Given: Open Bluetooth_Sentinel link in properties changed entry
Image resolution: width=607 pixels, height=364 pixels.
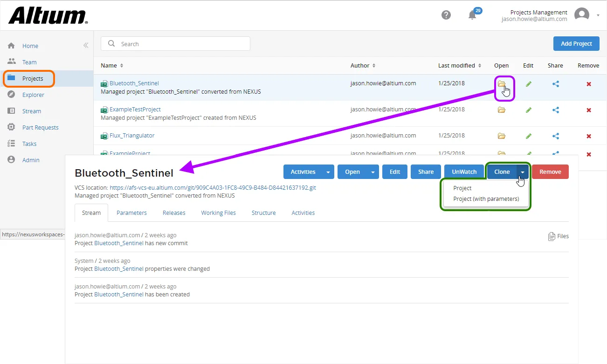Looking at the screenshot, I should coord(119,269).
